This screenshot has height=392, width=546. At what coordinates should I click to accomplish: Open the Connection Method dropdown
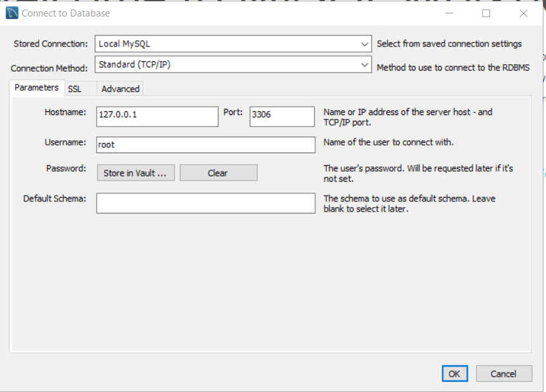[x=233, y=64]
